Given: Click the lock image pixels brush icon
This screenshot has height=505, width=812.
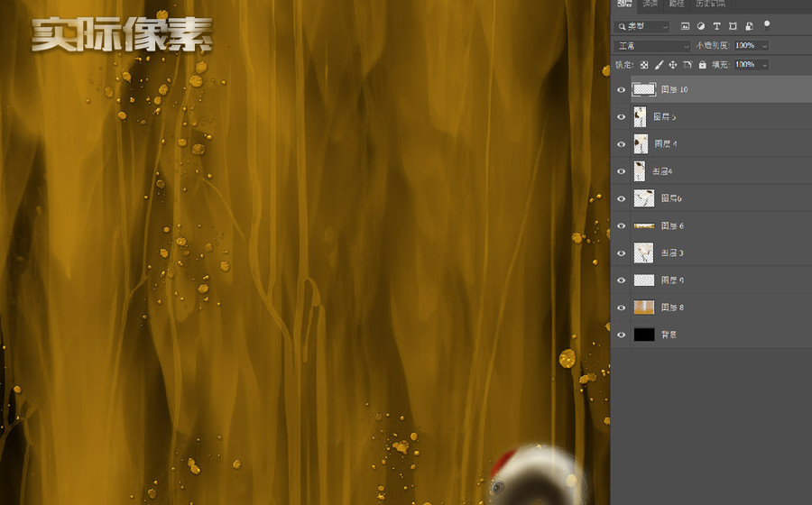Looking at the screenshot, I should pyautogui.click(x=659, y=65).
